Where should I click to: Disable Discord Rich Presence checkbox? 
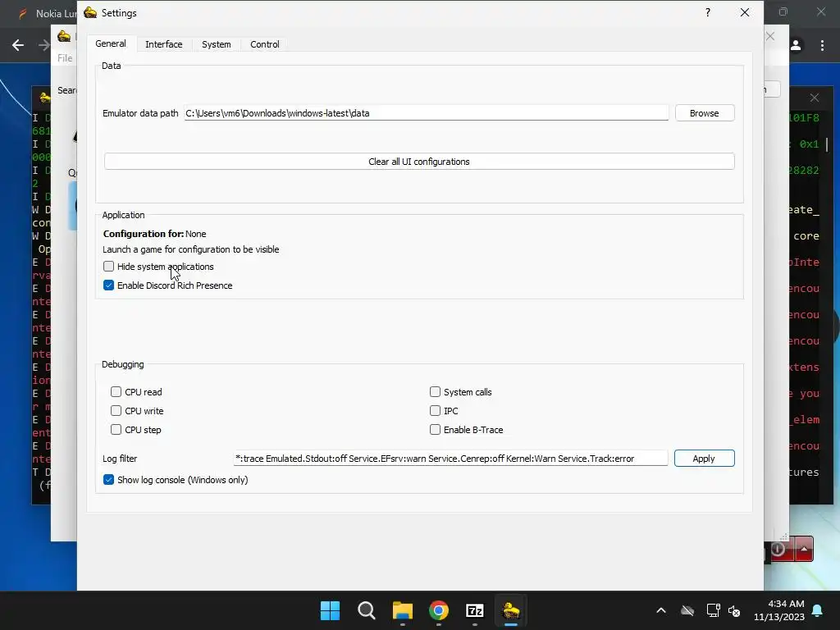pos(109,285)
